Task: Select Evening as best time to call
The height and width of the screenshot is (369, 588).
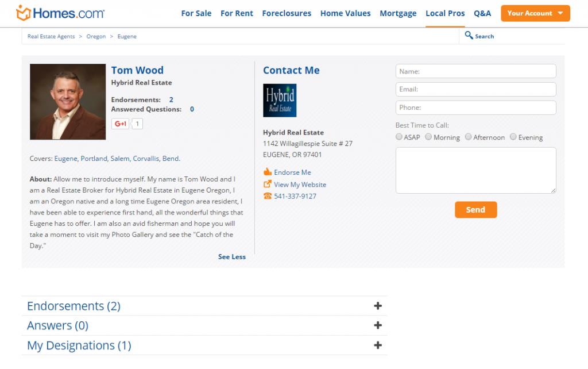Action: (513, 137)
